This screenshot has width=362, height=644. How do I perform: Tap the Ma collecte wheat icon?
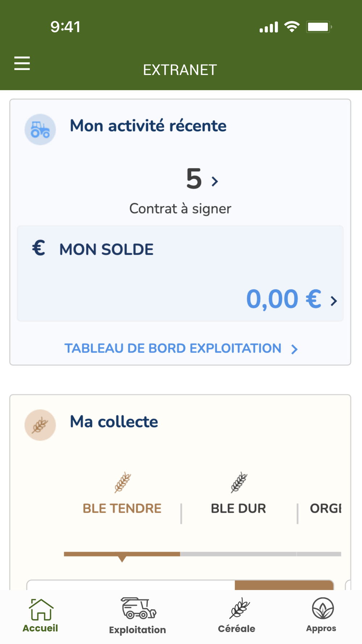[40, 425]
